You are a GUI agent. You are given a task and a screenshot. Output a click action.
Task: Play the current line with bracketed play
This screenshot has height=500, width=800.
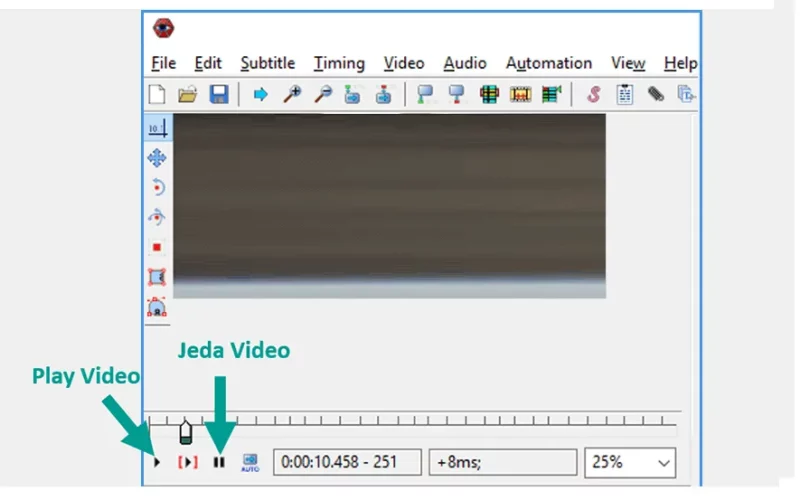[x=188, y=462]
